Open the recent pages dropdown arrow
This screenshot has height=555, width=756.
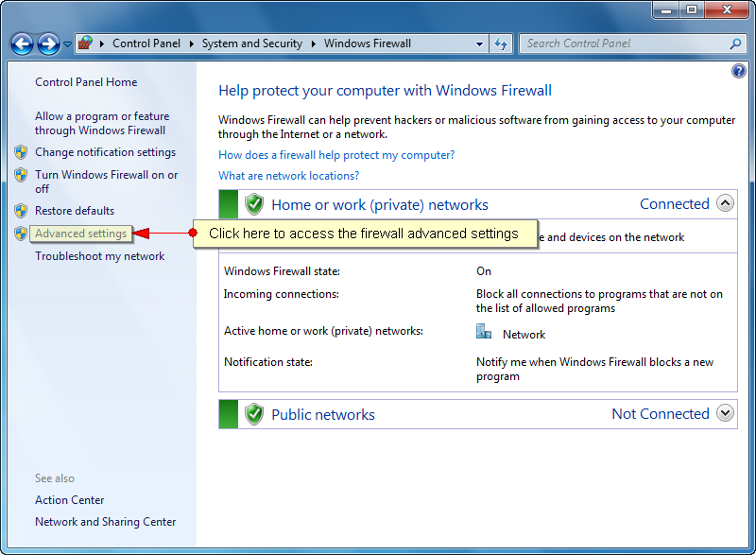(67, 44)
